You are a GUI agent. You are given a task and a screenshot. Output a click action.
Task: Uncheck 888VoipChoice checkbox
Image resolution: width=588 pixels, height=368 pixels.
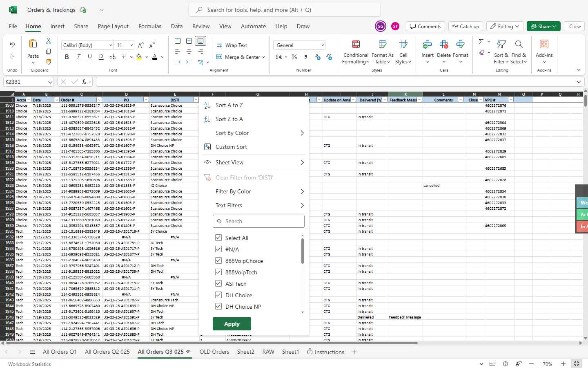tap(218, 260)
